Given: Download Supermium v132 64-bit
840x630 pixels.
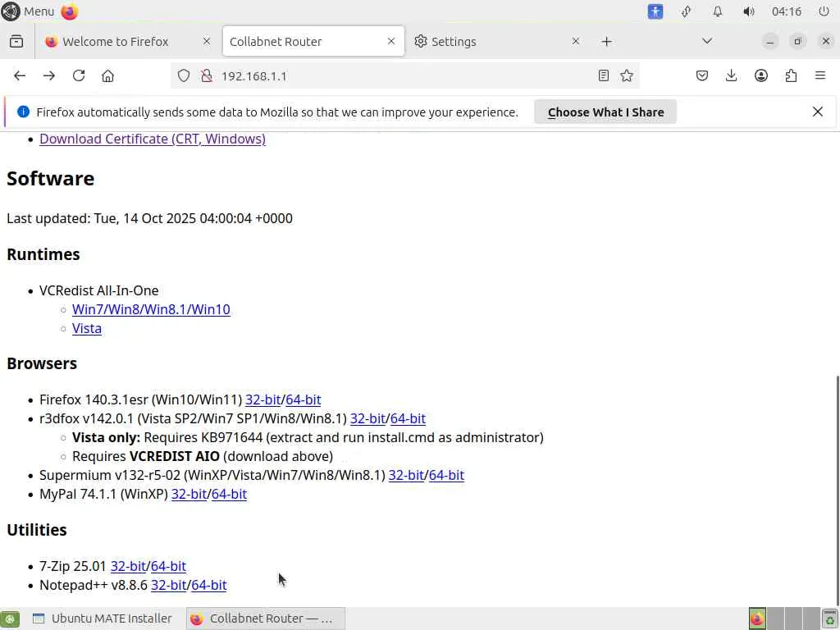Looking at the screenshot, I should (x=446, y=475).
